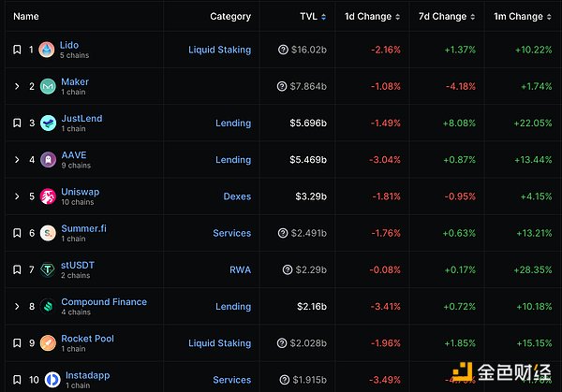The height and width of the screenshot is (392, 562).
Task: Click the Lido protocol logo icon
Action: (48, 50)
